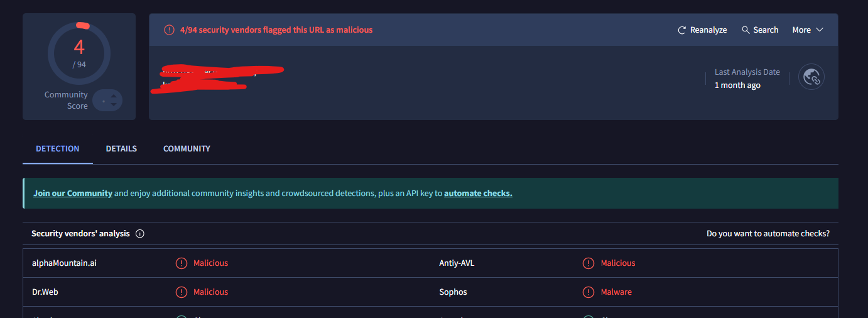Select the Detection tab
The width and height of the screenshot is (868, 318).
pos(58,149)
